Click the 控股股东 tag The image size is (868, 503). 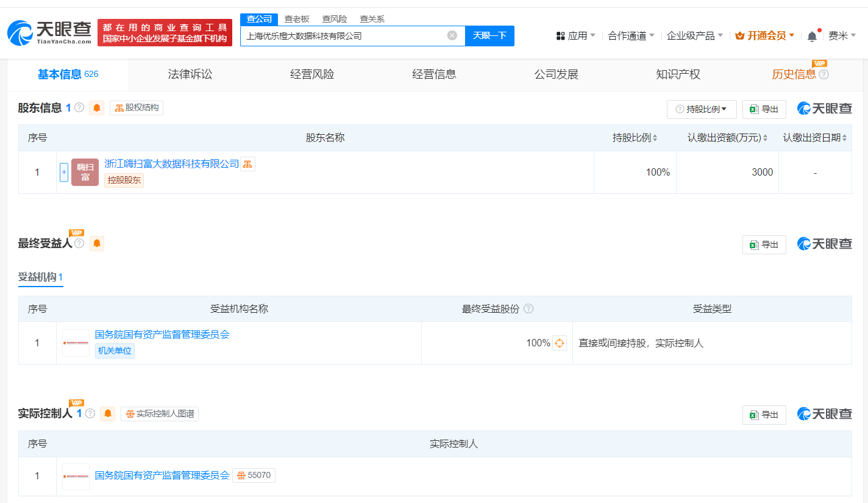coord(124,180)
